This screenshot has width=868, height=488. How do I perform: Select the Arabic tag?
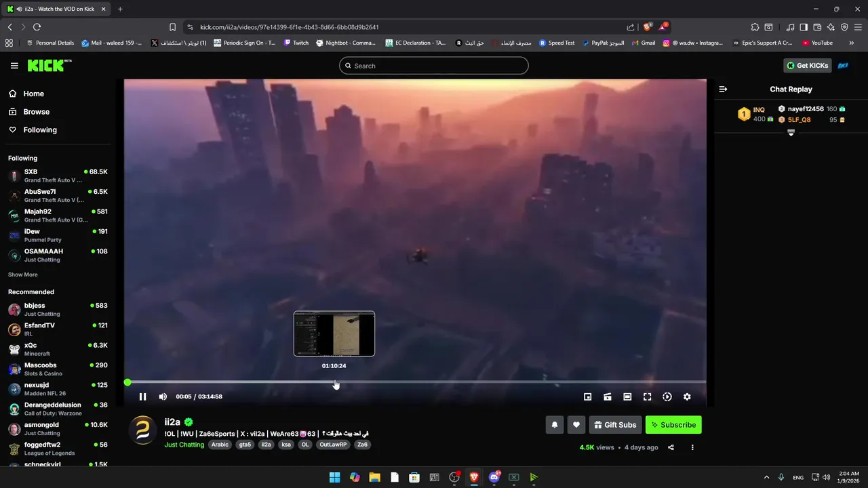tap(220, 445)
